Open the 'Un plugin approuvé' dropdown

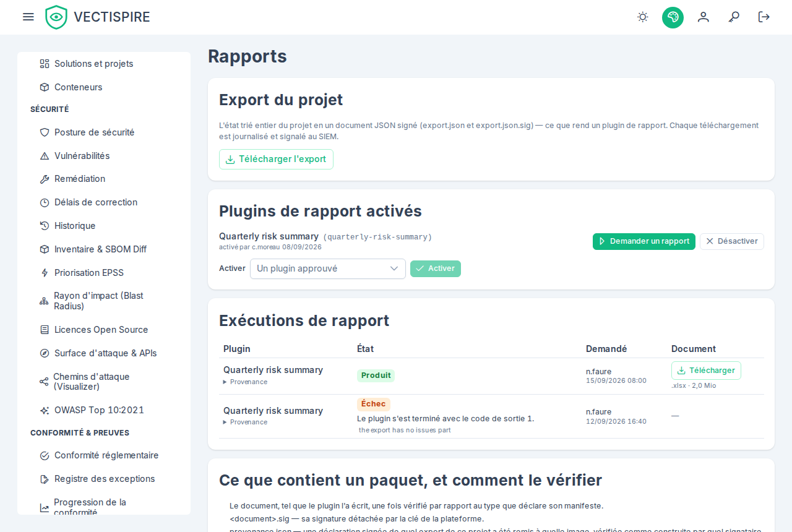point(328,268)
